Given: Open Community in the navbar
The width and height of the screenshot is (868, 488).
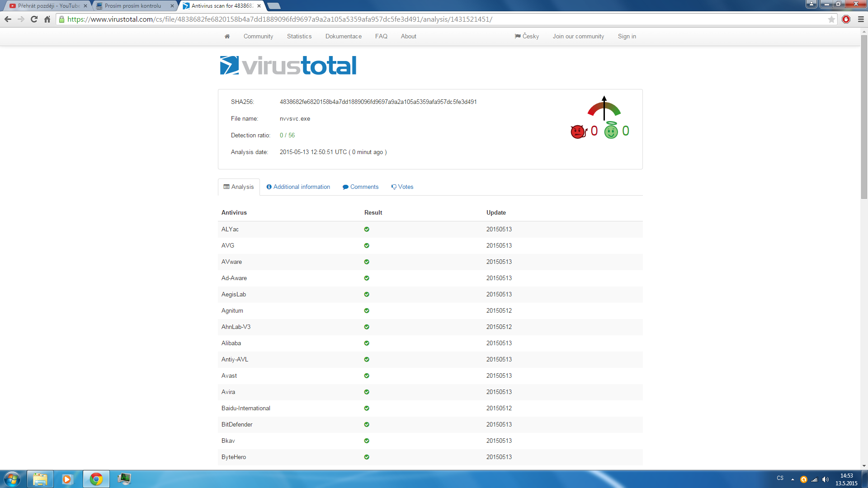Looking at the screenshot, I should (x=258, y=37).
